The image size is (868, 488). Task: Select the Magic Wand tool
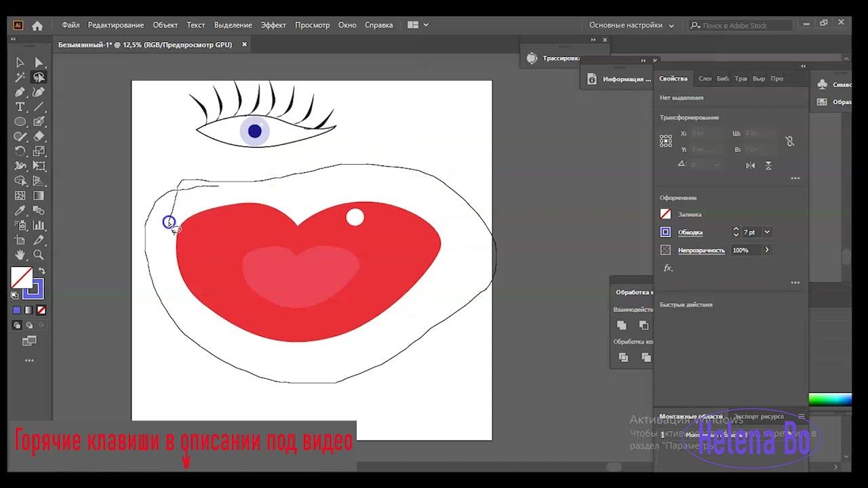tap(20, 77)
